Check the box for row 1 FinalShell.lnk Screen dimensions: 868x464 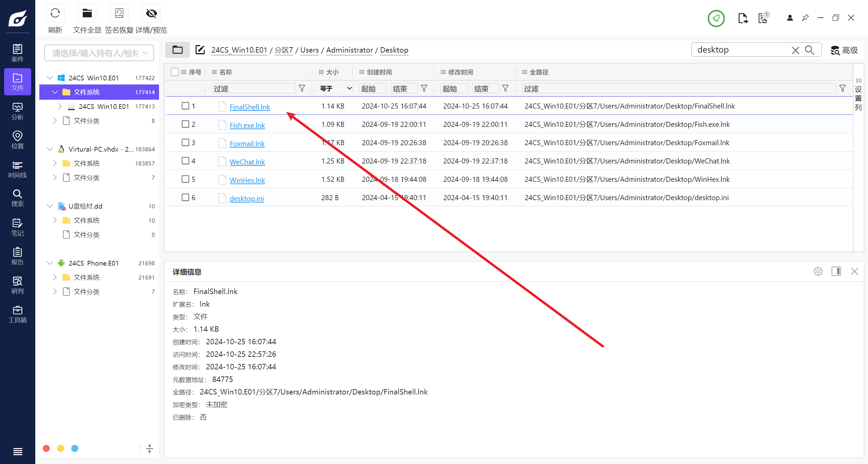pos(185,106)
